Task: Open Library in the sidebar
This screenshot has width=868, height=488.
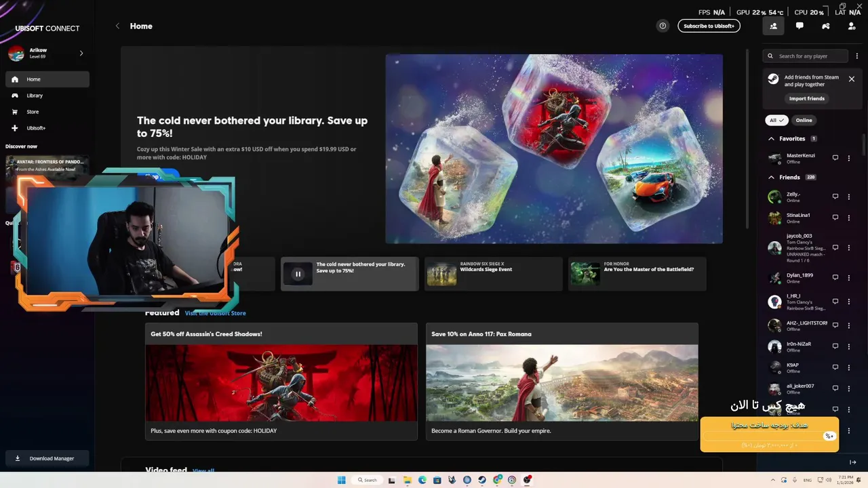Action: (47, 96)
